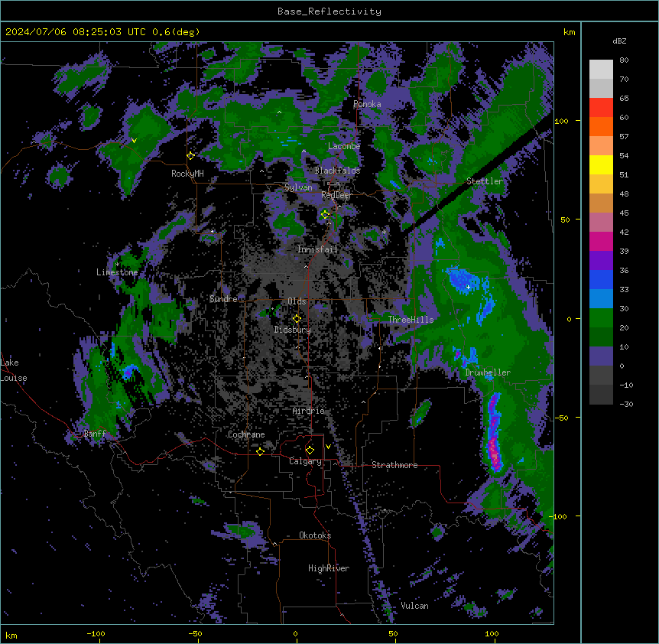Click the Stettler city label

pos(485,181)
